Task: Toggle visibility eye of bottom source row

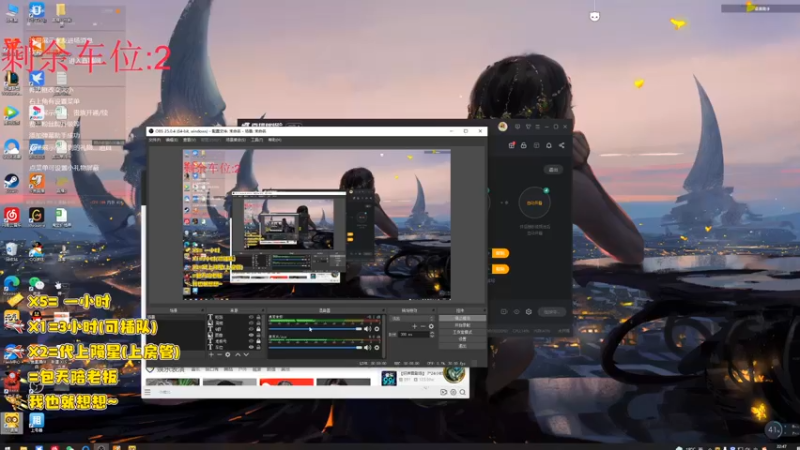Action: (x=252, y=347)
